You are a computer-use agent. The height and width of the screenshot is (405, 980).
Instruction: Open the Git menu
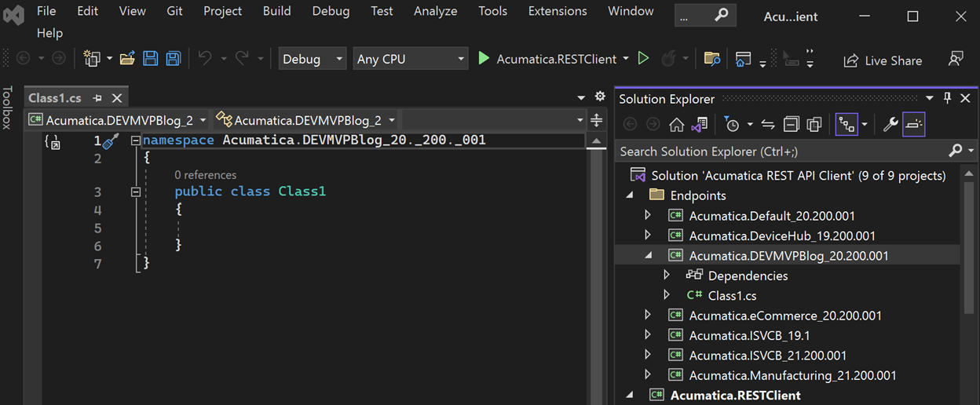(x=174, y=11)
